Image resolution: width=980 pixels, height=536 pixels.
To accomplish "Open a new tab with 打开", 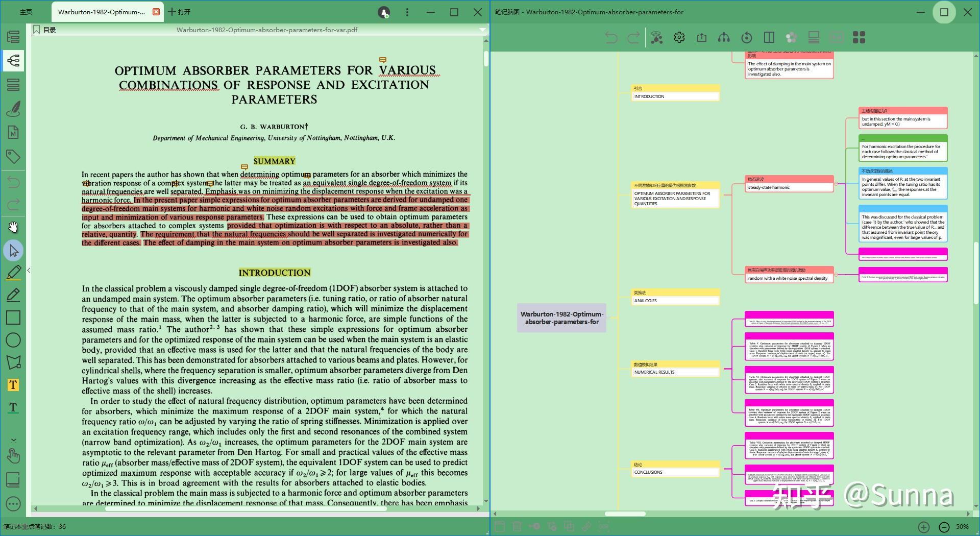I will coord(178,11).
